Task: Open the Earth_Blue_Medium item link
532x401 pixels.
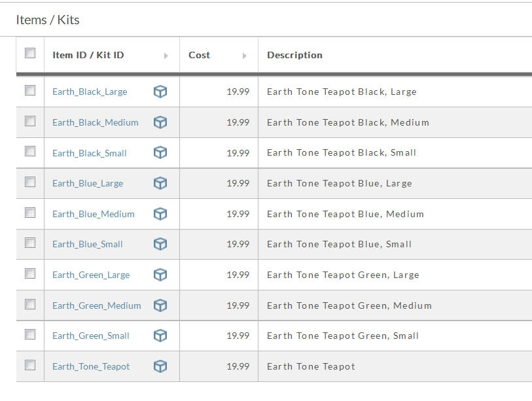Action: coord(94,214)
